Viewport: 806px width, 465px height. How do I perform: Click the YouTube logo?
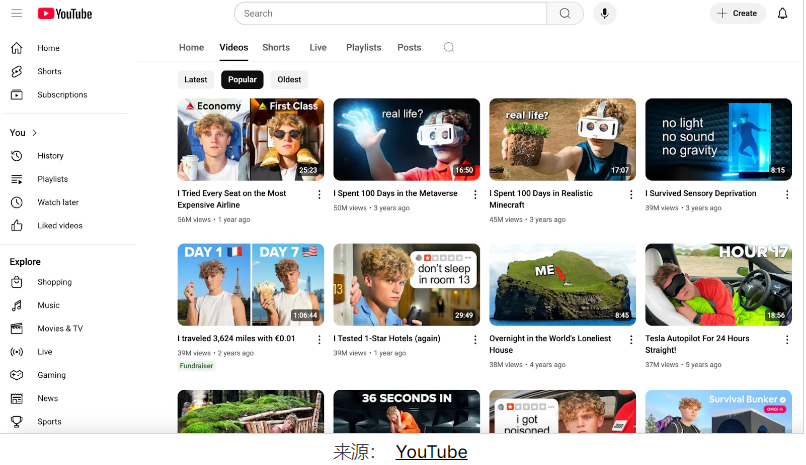[65, 14]
